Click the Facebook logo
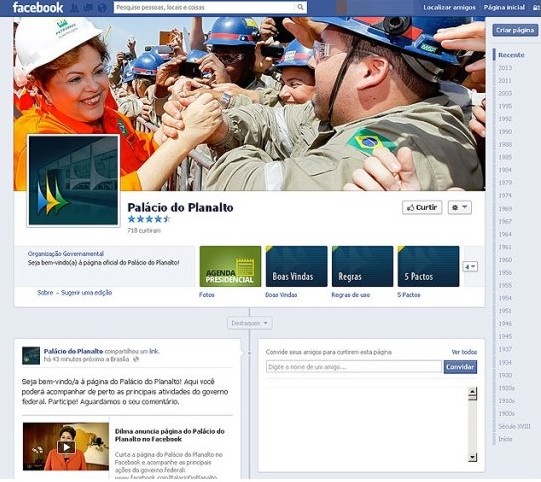Image resolution: width=541 pixels, height=482 pixels. tap(38, 7)
